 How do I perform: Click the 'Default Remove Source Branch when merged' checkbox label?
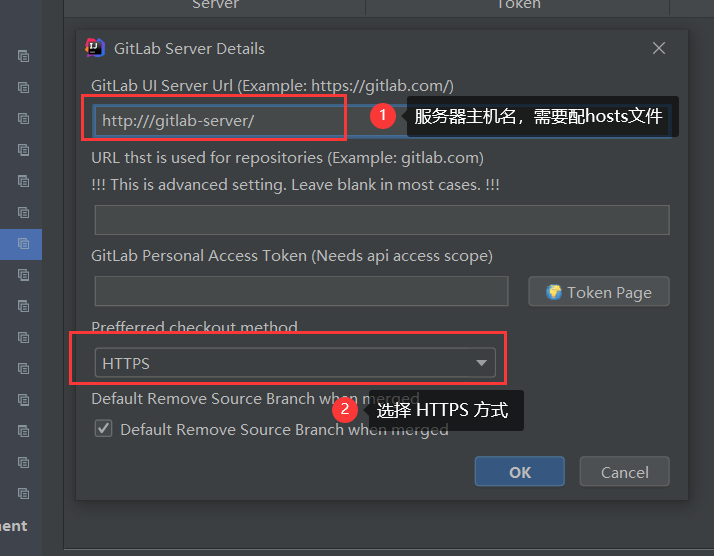(284, 429)
